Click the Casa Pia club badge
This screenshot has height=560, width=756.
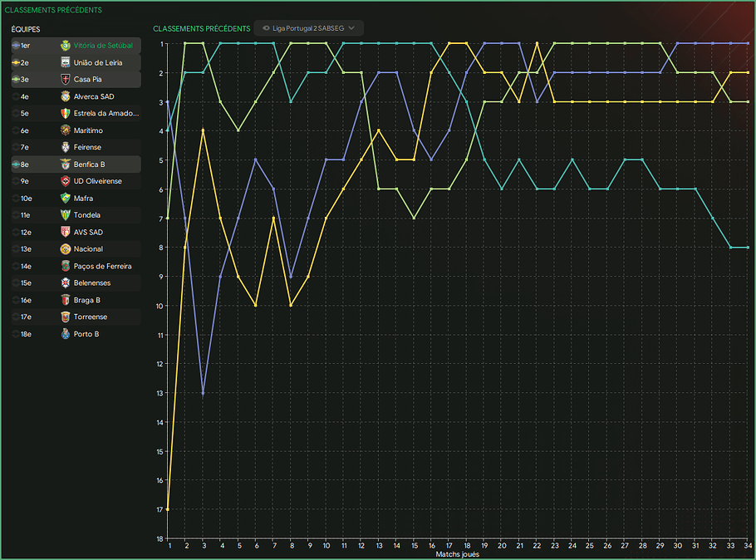pyautogui.click(x=66, y=80)
